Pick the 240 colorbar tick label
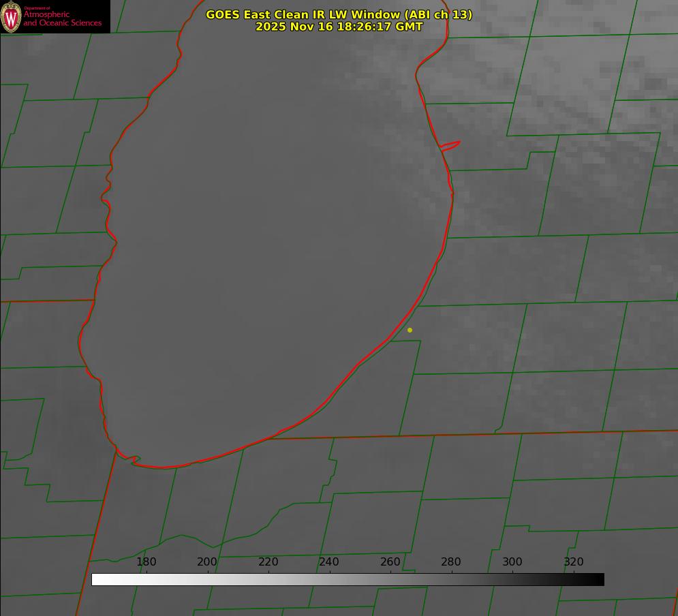Viewport: 678px width, 616px height. pyautogui.click(x=329, y=562)
